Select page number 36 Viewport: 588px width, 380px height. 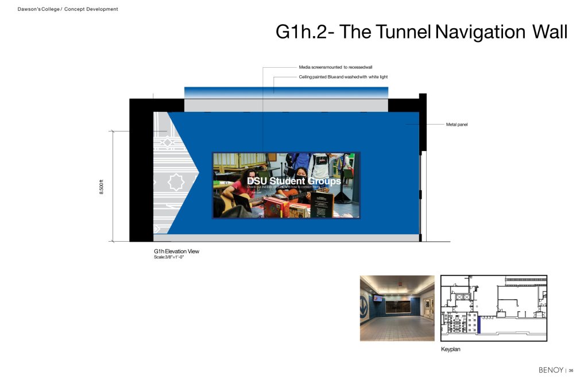point(571,370)
